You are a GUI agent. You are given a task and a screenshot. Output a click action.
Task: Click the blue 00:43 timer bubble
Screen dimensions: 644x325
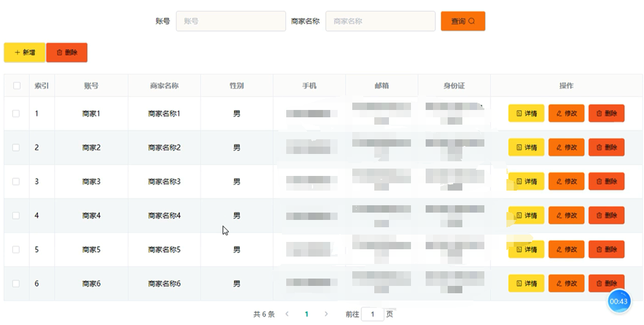point(618,301)
